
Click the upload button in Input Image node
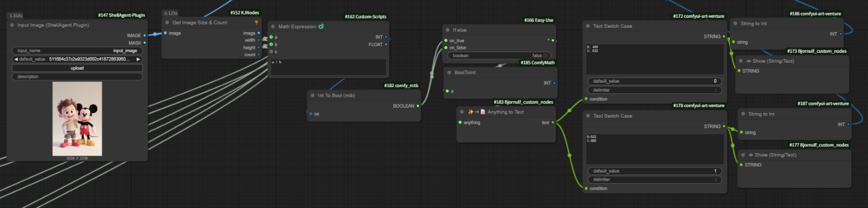77,68
